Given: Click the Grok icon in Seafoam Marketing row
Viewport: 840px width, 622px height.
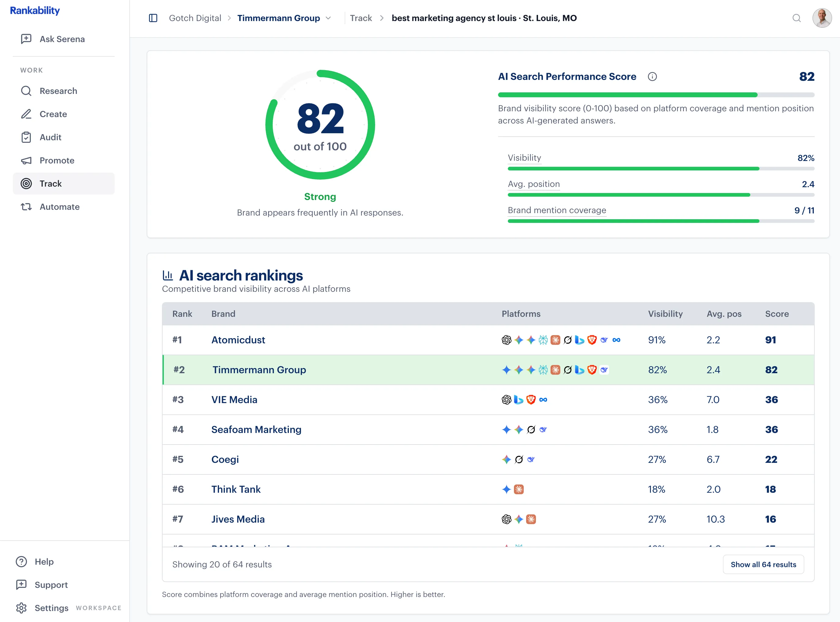Looking at the screenshot, I should pyautogui.click(x=531, y=430).
